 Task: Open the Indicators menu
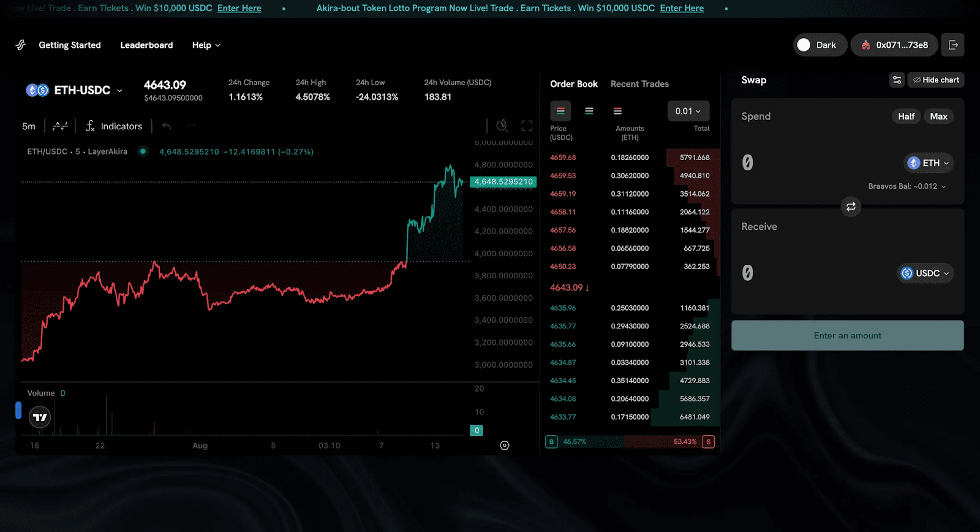tap(114, 126)
